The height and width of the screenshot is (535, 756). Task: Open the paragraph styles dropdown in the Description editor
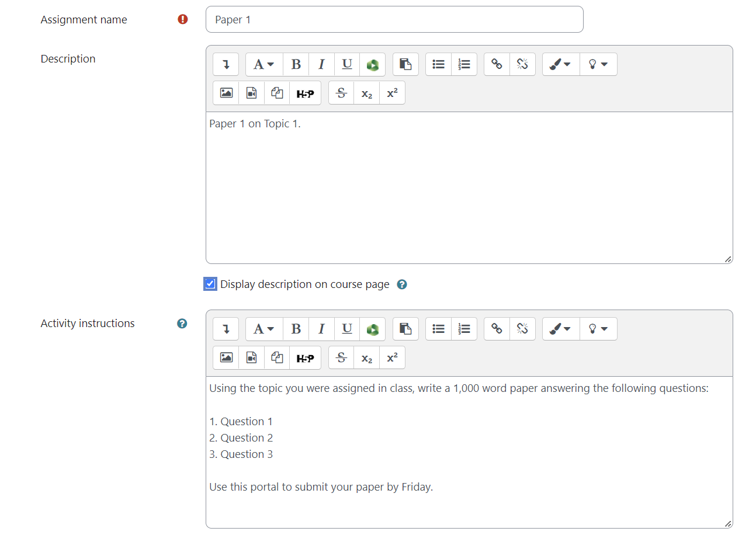pos(263,65)
